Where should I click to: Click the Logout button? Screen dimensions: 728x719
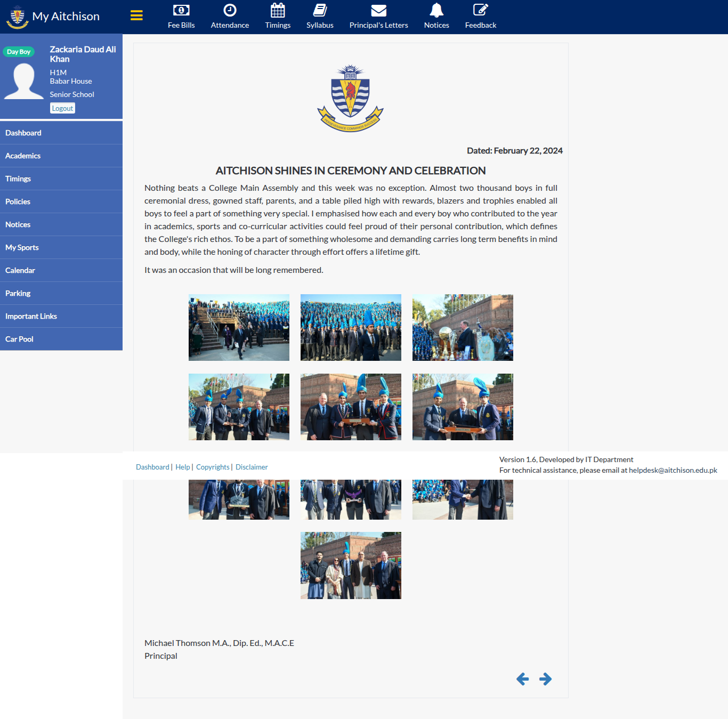coord(62,108)
